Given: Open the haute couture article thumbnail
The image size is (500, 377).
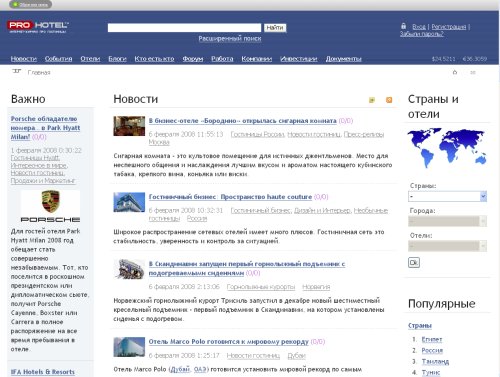Looking at the screenshot, I should 129,202.
